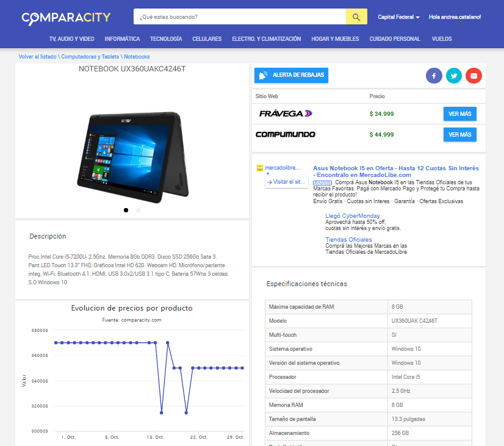Share by email icon
Screen dimensions: 504x446
[x=473, y=76]
